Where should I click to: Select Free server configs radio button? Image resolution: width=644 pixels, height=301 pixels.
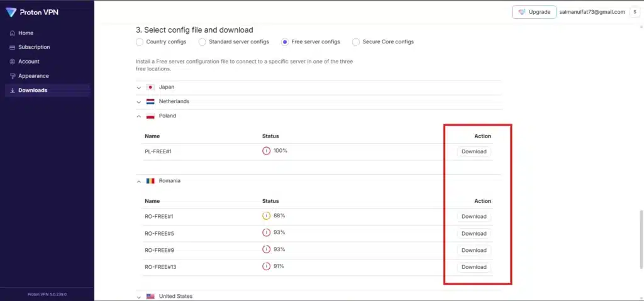tap(285, 42)
